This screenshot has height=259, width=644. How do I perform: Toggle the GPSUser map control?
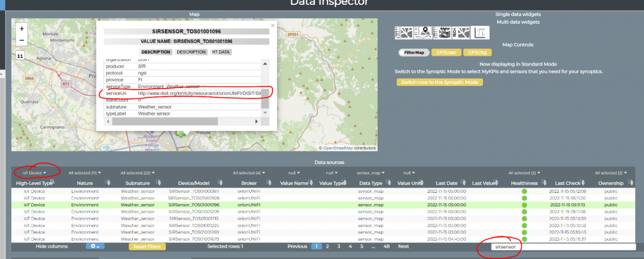point(445,53)
